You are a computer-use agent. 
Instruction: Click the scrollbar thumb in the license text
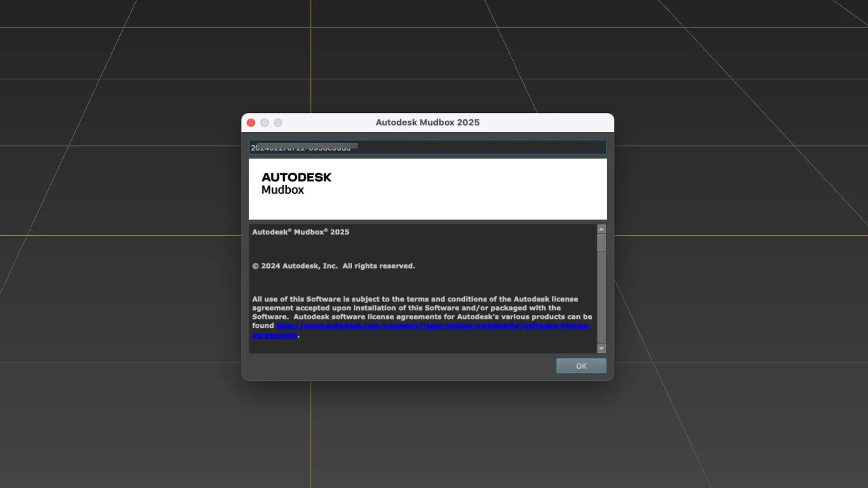click(601, 243)
